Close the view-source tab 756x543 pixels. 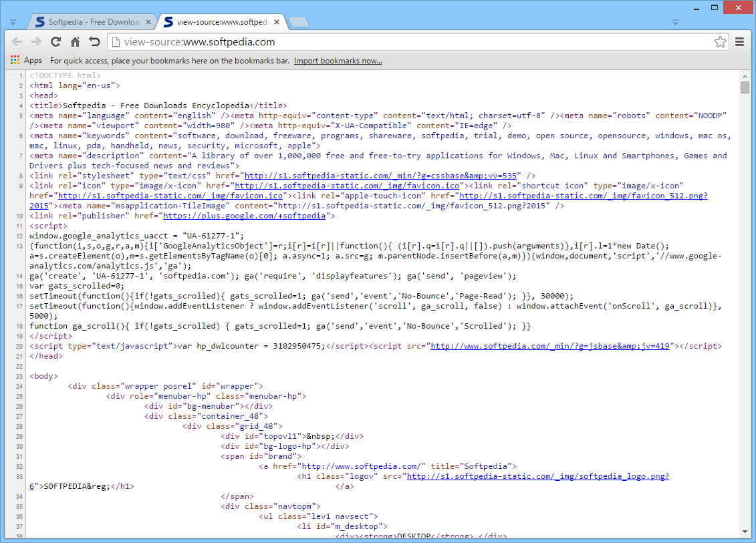click(277, 22)
